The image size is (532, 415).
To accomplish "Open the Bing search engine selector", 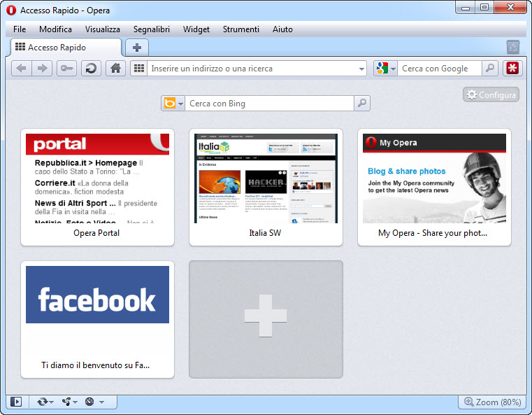I will point(173,104).
